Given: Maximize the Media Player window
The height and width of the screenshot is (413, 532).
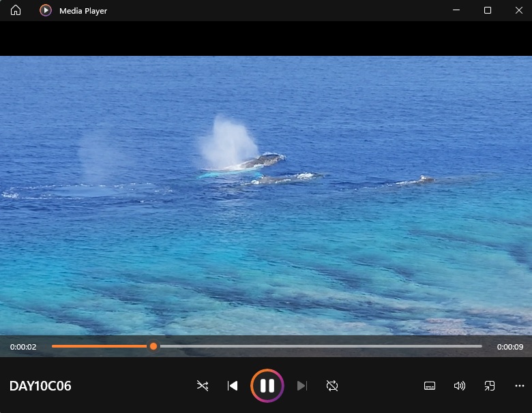Looking at the screenshot, I should (488, 10).
